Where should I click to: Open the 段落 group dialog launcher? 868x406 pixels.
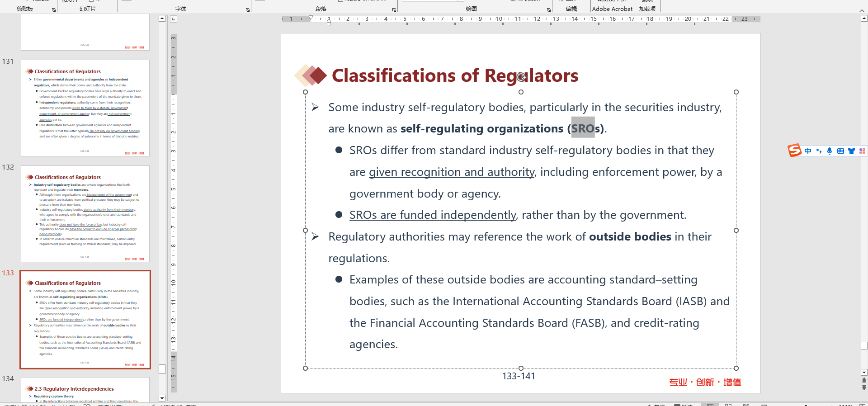click(394, 9)
